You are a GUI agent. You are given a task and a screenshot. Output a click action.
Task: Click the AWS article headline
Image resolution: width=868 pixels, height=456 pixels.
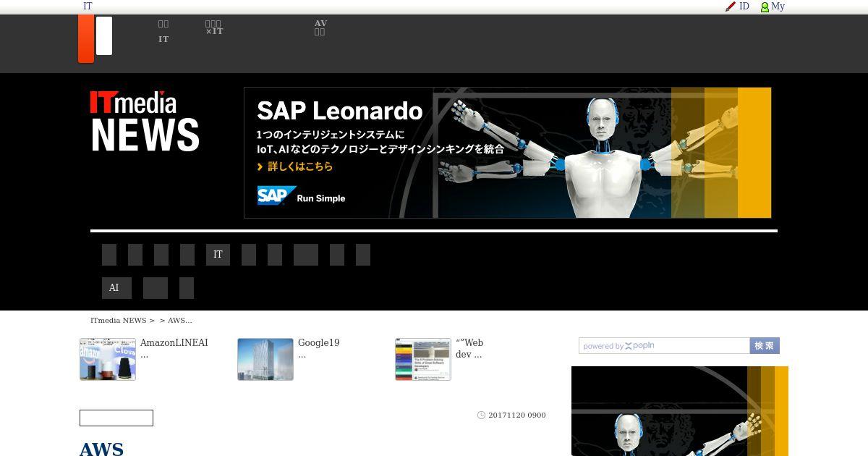tap(101, 449)
